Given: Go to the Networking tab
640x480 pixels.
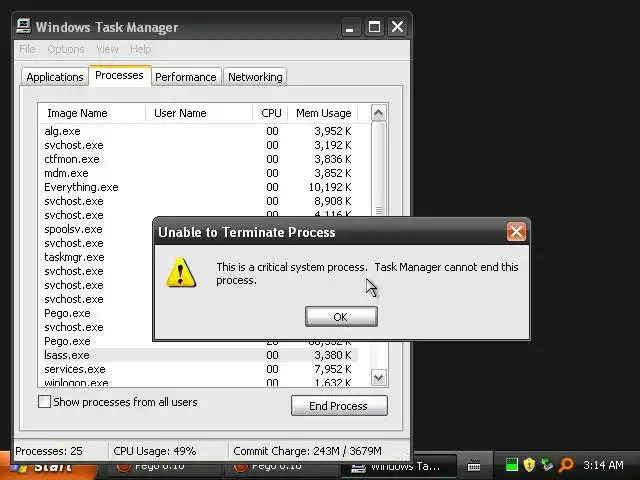Looking at the screenshot, I should pos(255,77).
